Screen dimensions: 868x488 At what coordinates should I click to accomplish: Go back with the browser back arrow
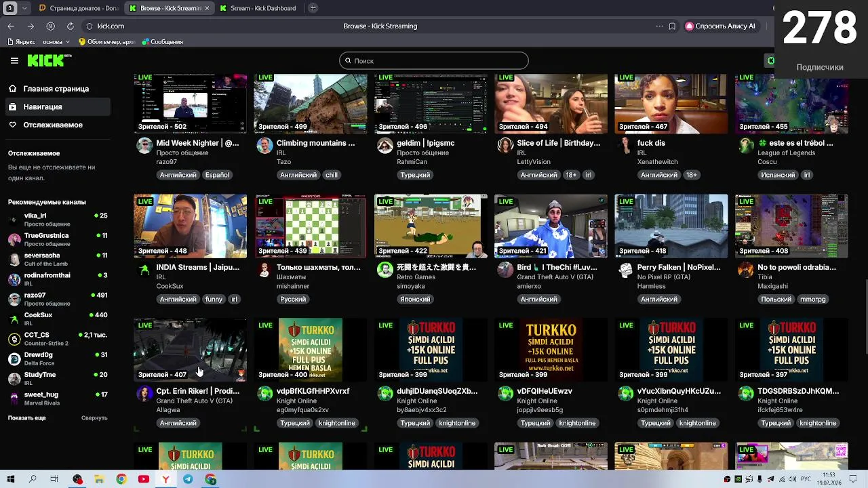(x=11, y=26)
